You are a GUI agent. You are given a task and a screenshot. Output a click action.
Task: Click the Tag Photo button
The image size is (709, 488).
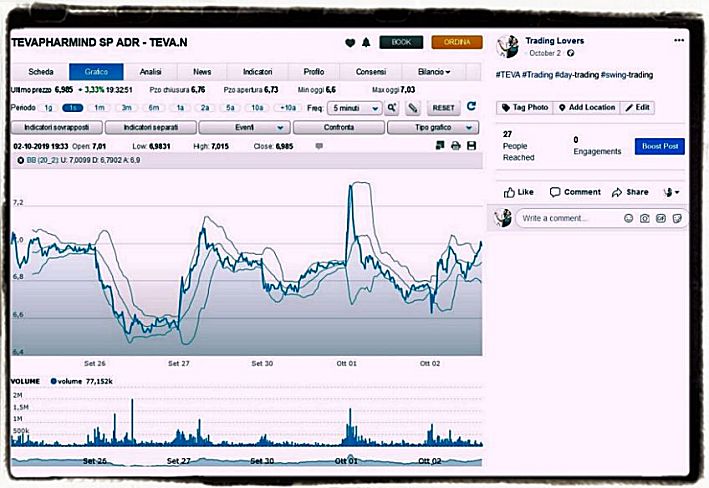[x=525, y=108]
